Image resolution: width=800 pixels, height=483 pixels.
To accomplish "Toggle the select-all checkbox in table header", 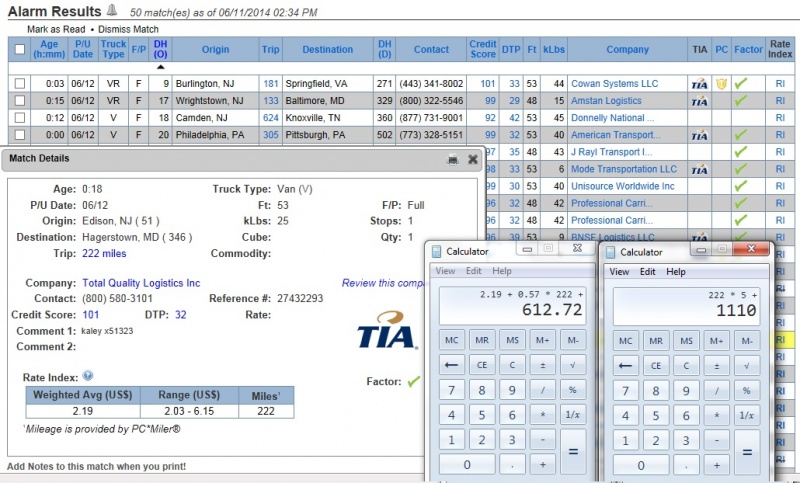I will 20,50.
